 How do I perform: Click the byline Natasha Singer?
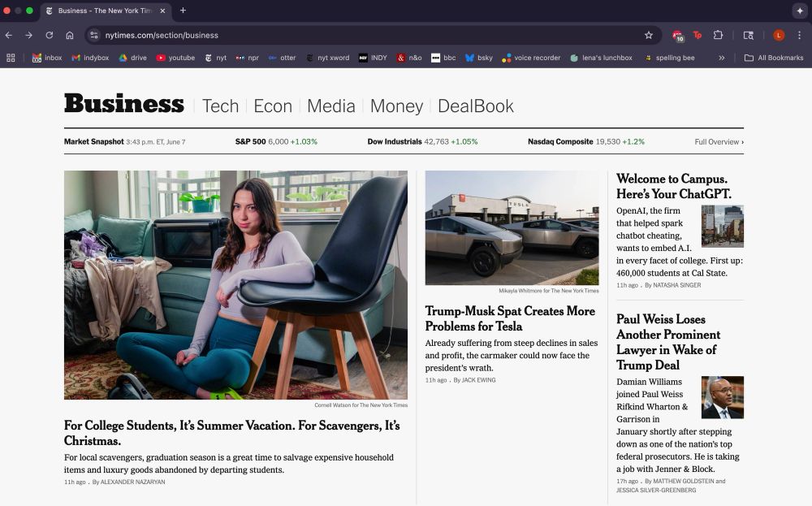tap(677, 285)
